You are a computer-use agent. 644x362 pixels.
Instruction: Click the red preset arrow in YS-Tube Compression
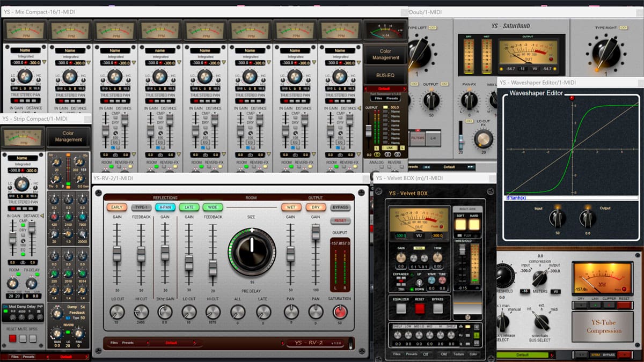(x=551, y=355)
